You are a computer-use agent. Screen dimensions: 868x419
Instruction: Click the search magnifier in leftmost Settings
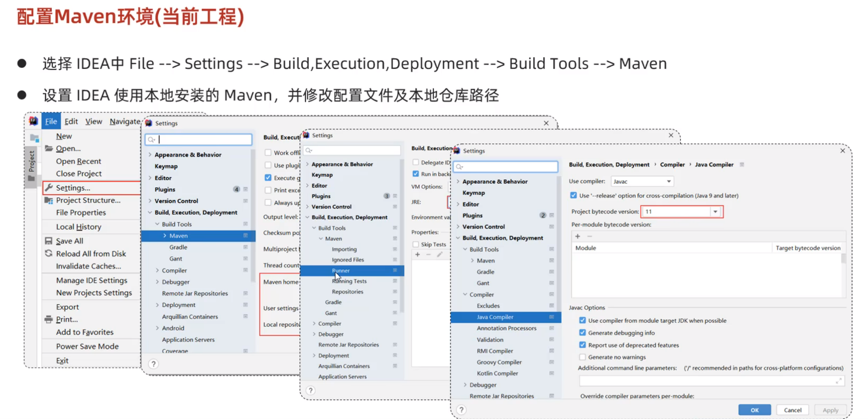(x=151, y=139)
